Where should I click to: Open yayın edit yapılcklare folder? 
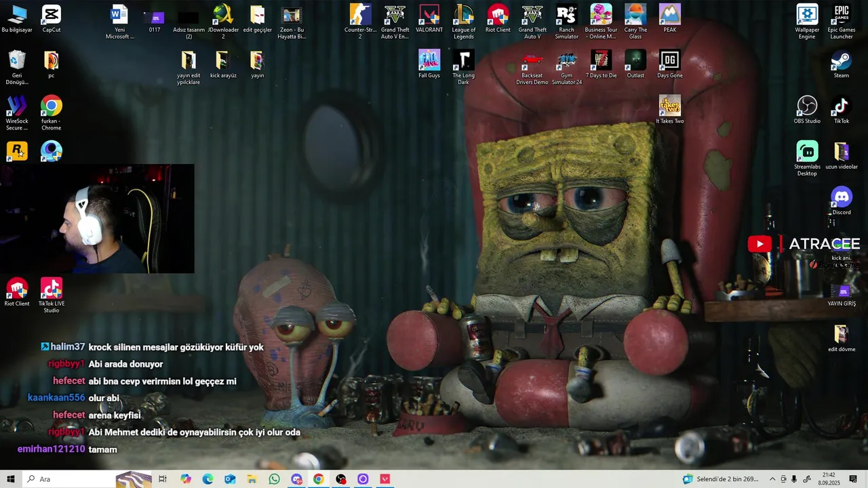[x=189, y=68]
